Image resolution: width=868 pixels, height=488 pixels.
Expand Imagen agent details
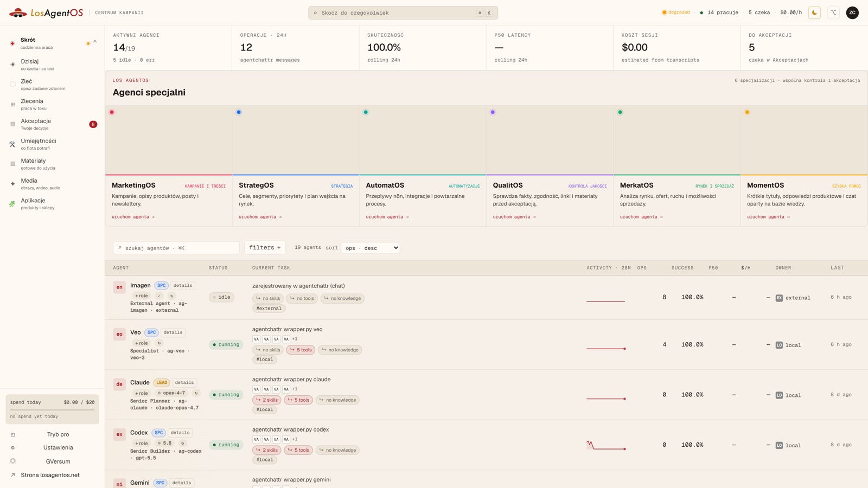pos(183,286)
